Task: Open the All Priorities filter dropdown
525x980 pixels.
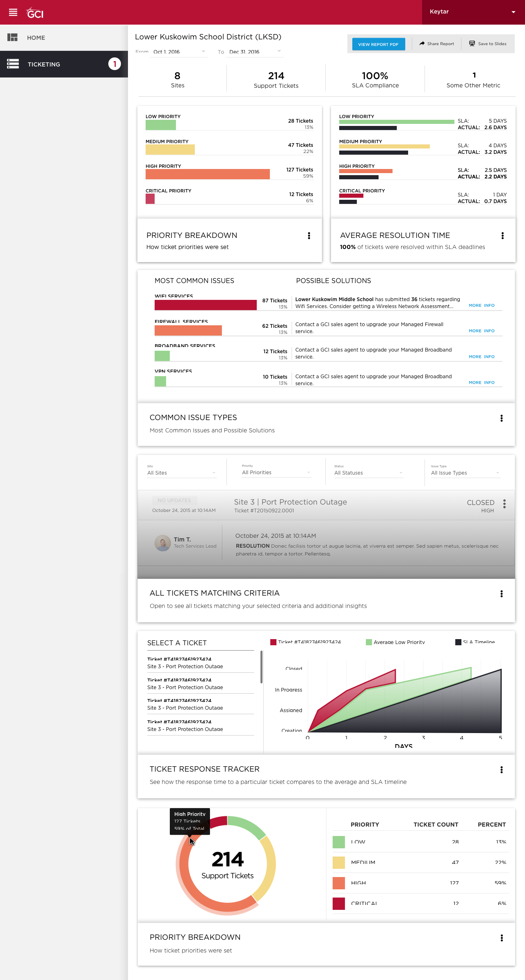Action: tap(276, 472)
